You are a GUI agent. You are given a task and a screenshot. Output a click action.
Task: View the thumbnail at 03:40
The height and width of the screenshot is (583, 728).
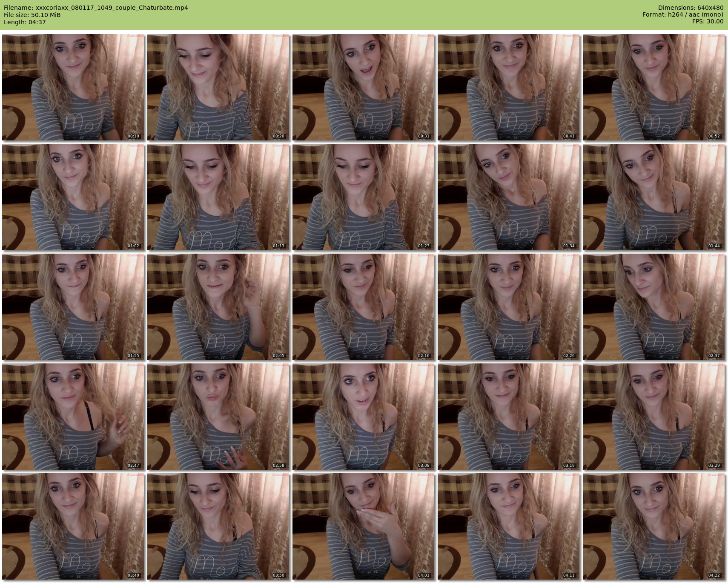[73, 526]
